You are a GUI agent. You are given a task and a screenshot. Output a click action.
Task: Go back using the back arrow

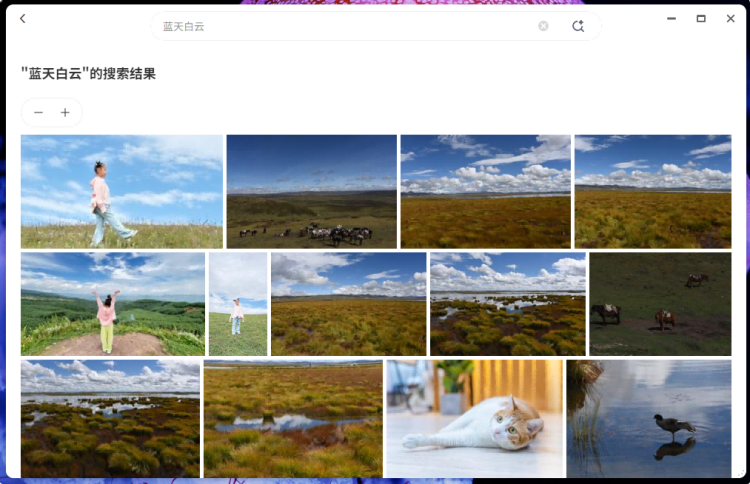(23, 19)
